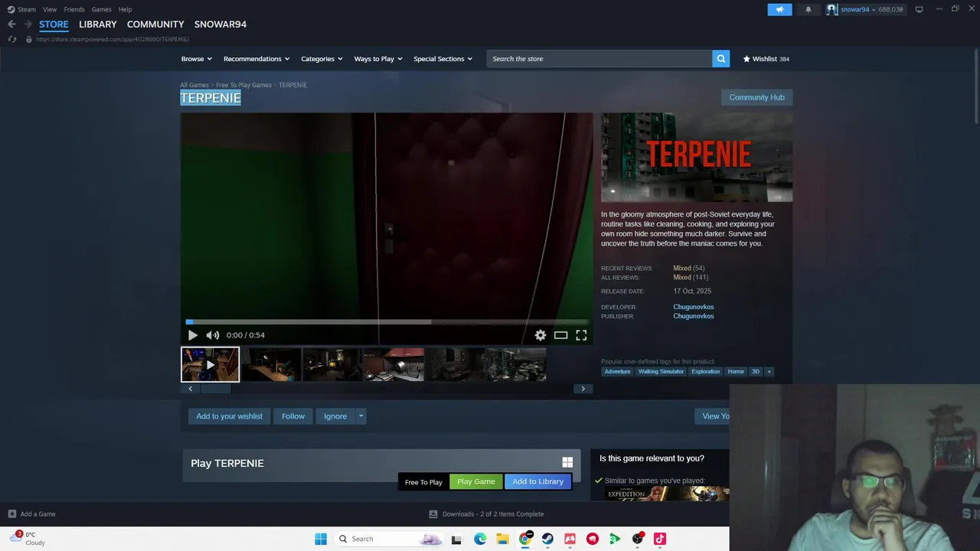Viewport: 980px width, 551px height.
Task: Open Free To Play Games breadcrumb
Action: [243, 85]
